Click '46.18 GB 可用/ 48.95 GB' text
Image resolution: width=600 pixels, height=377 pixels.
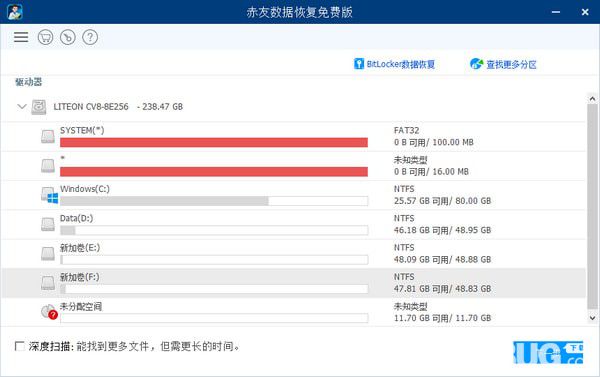[x=442, y=230]
